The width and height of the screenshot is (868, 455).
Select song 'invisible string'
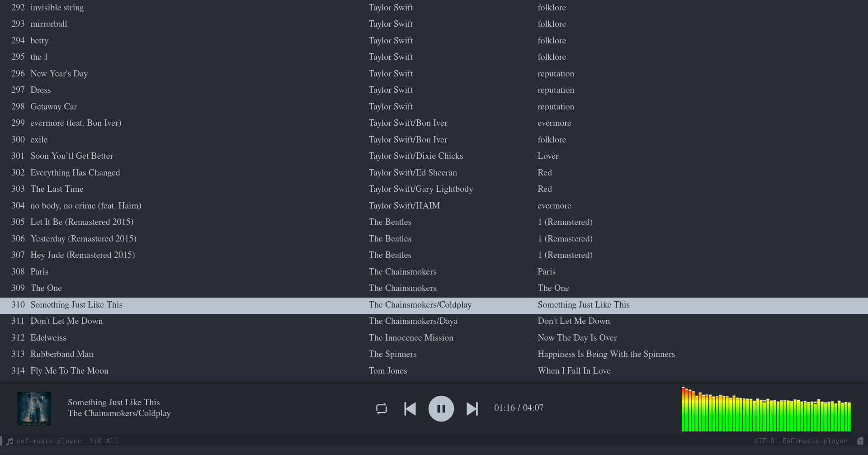coord(57,8)
